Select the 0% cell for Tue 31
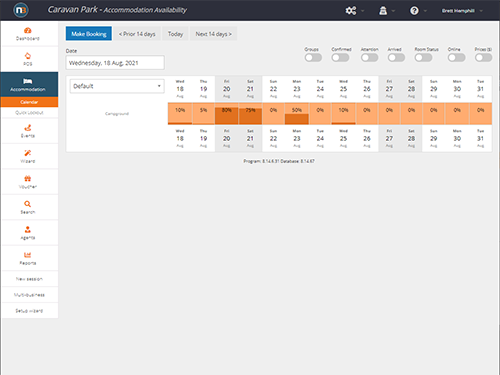The width and height of the screenshot is (500, 375). [x=480, y=114]
